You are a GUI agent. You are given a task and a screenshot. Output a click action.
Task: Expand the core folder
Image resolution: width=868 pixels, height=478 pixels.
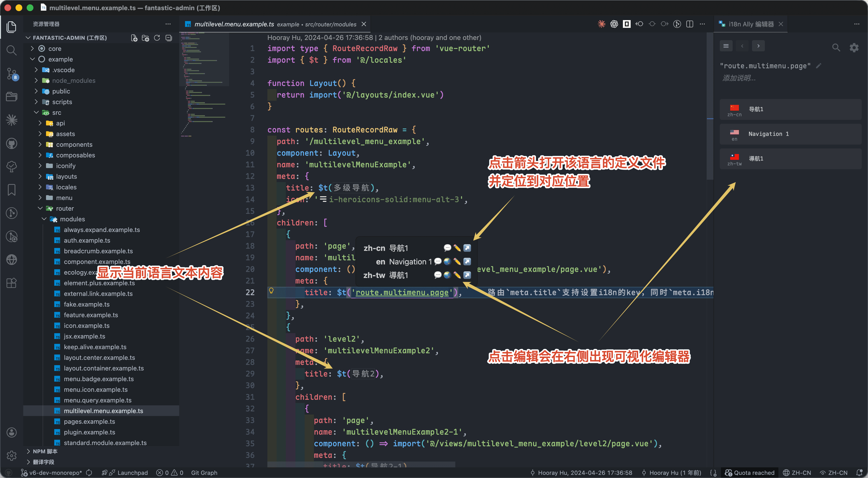coord(32,48)
